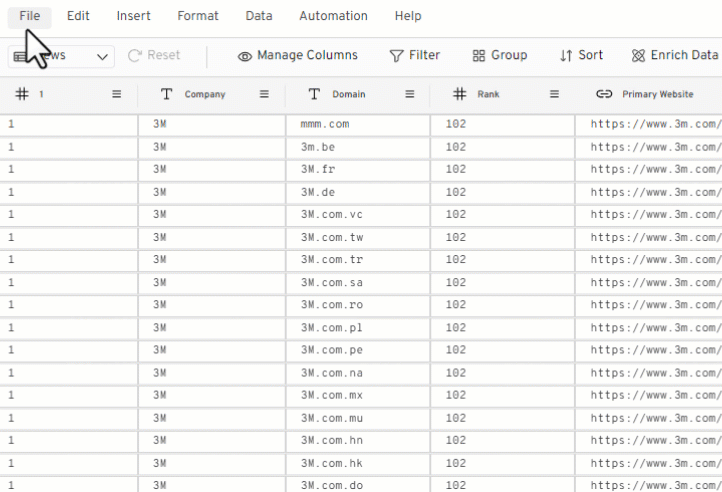Open the Edit menu
The image size is (722, 492).
coord(78,16)
